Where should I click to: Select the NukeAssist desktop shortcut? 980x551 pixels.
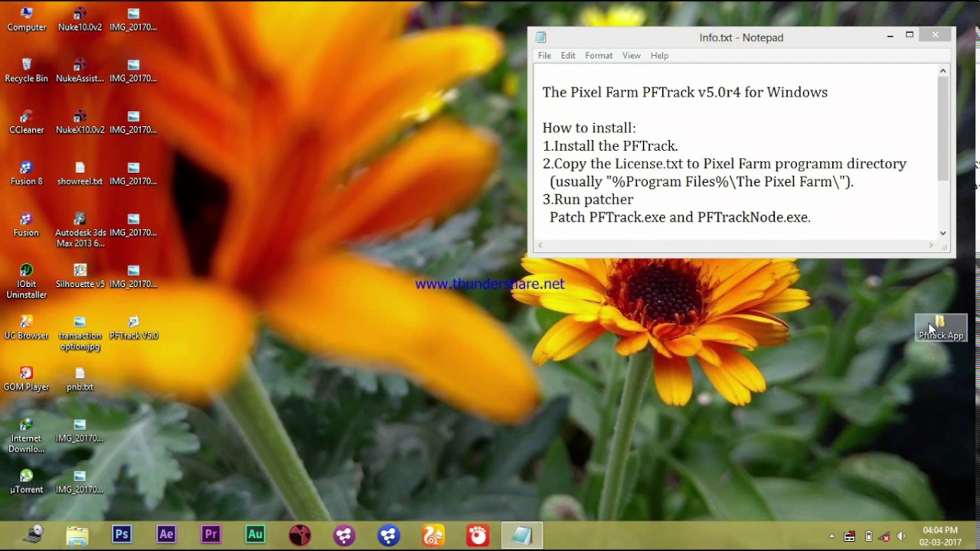[x=80, y=71]
